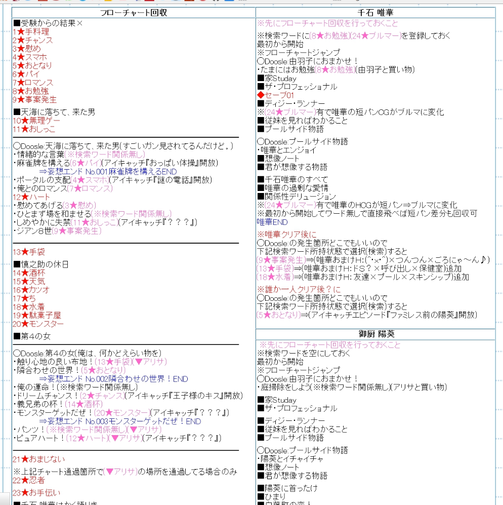Click the '■唯華の過剰な愛情' line
This screenshot has width=503, height=505.
(293, 188)
